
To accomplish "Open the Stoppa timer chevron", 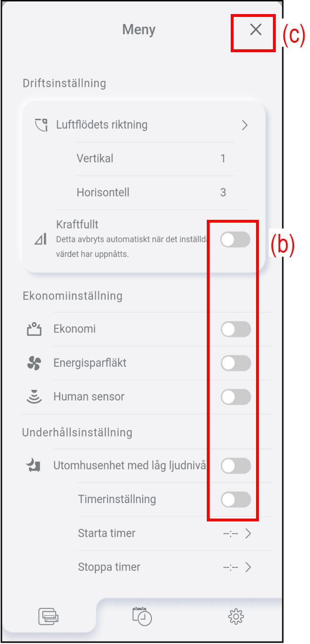I will (x=248, y=567).
